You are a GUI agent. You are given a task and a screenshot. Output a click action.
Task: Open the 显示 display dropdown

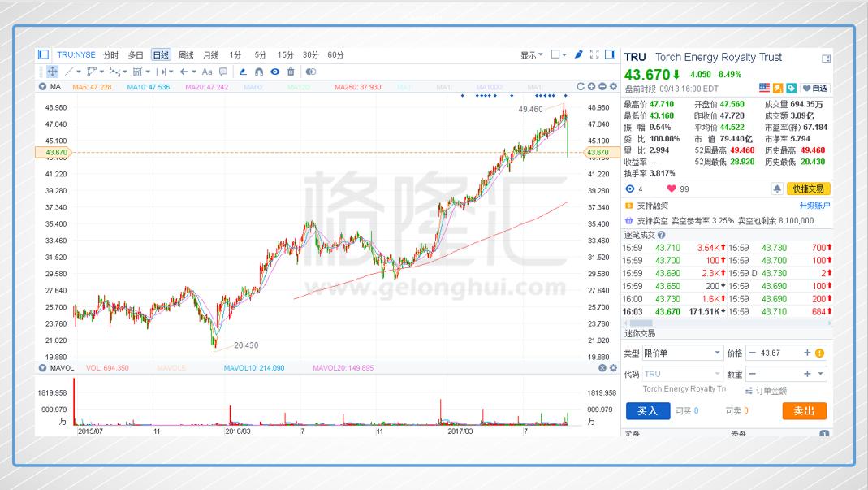531,55
